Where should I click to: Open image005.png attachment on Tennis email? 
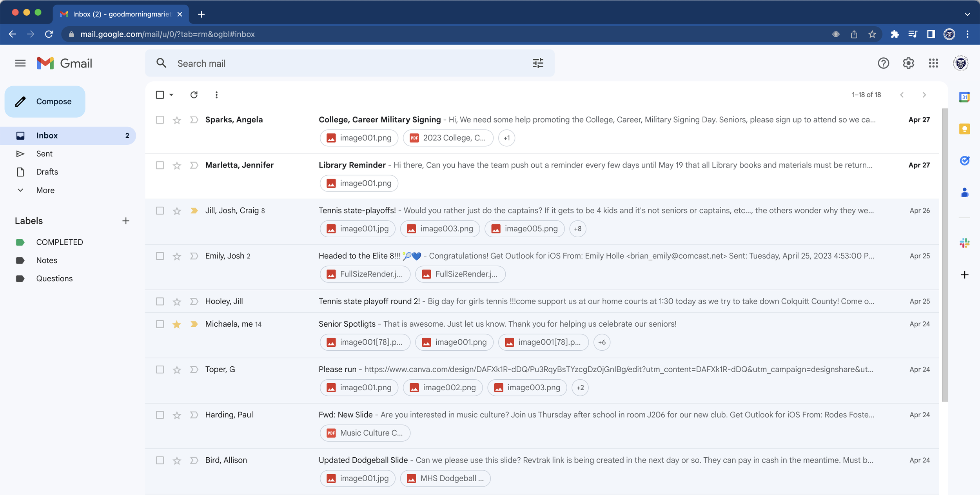524,229
